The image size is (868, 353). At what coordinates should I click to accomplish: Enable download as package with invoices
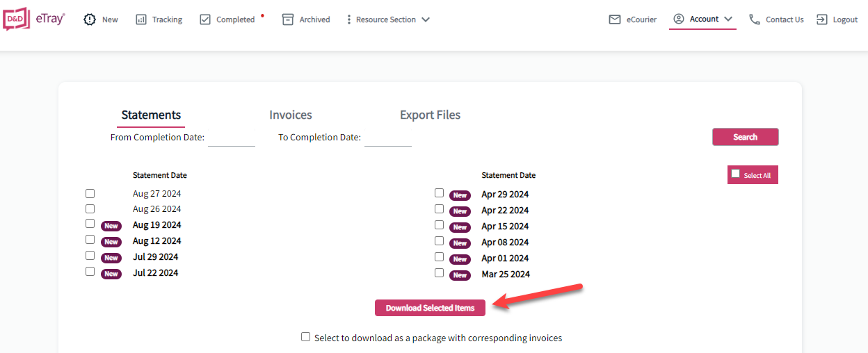tap(305, 337)
